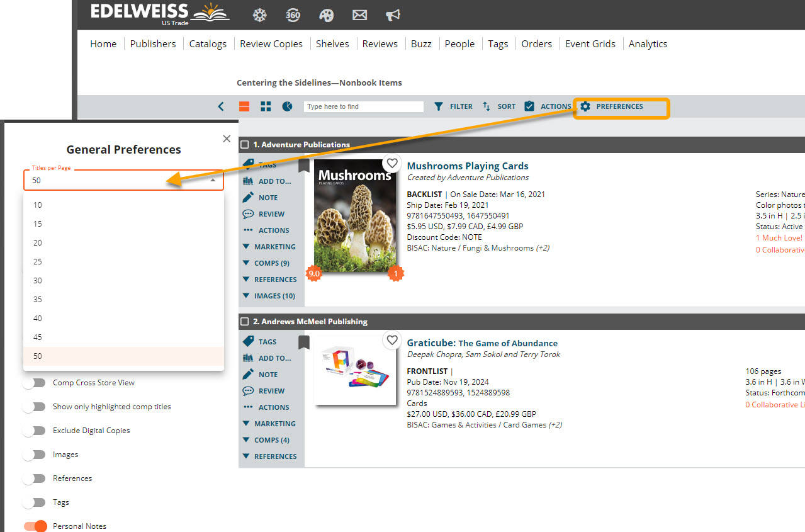Enable the Images toggle
Screen dimensions: 805x532
click(34, 455)
